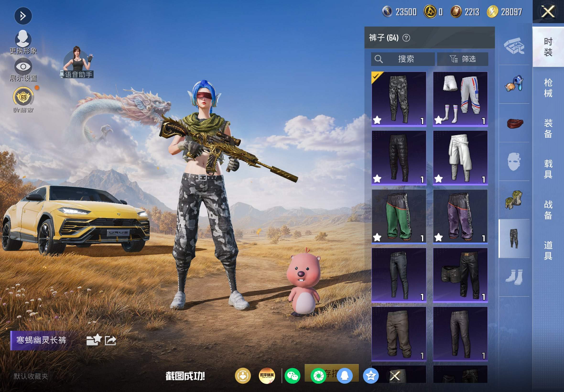Share screenshot to QQ Zone star icon
Screen dimensions: 564x392
(x=371, y=376)
